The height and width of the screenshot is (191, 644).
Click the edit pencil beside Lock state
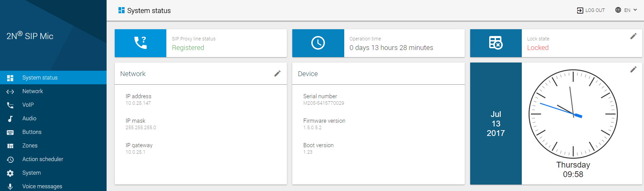click(x=633, y=36)
